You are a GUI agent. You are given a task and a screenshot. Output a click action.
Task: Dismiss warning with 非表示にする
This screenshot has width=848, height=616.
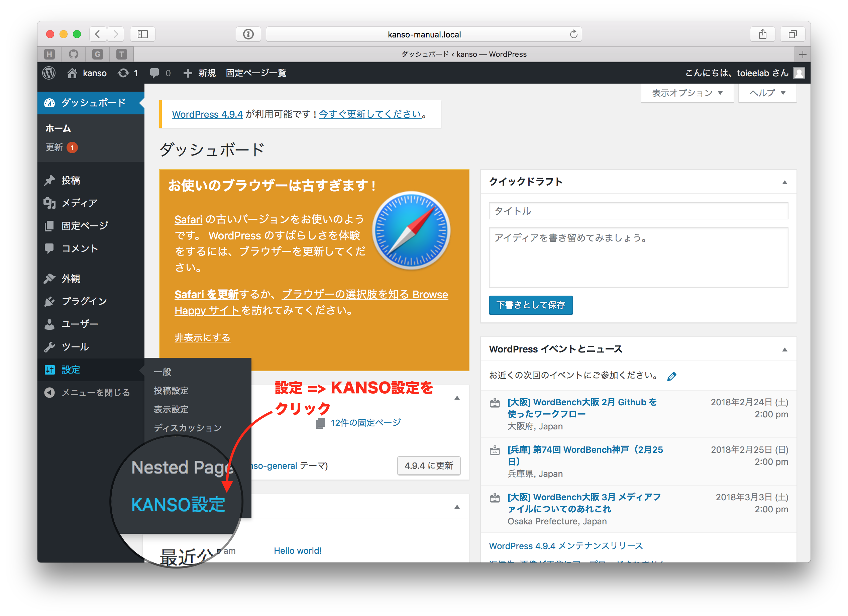[x=202, y=338]
